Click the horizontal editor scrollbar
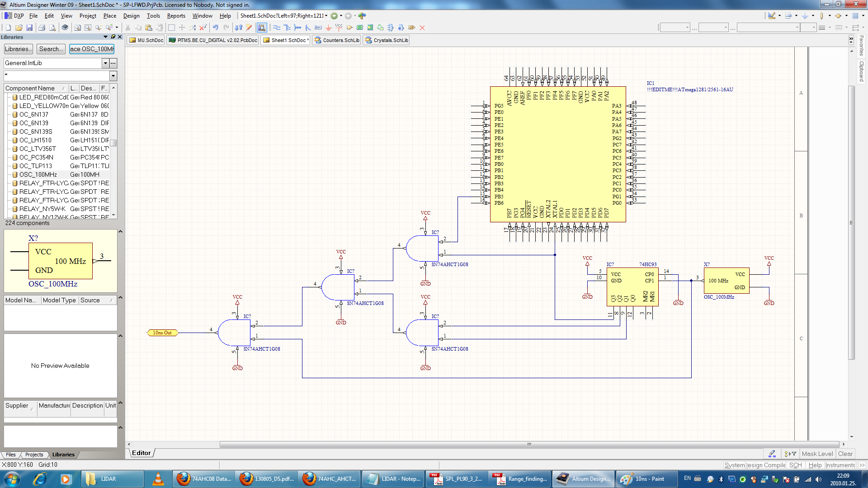868x488 pixels. click(529, 445)
